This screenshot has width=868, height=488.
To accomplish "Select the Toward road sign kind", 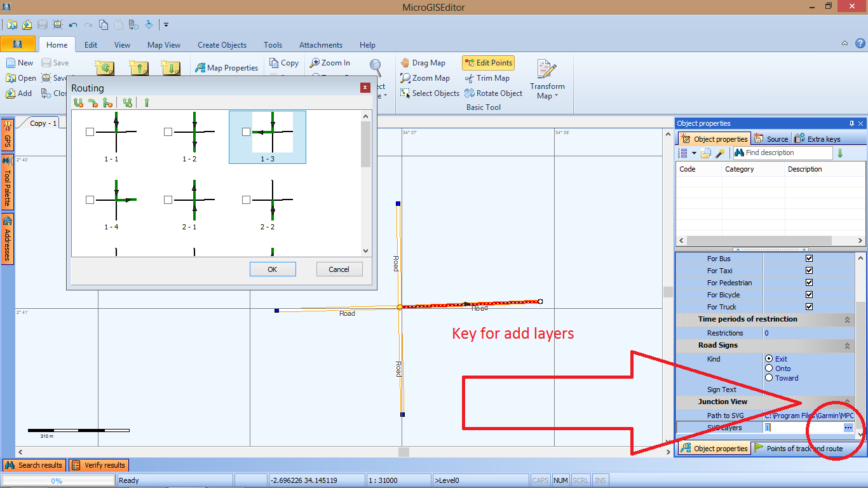I will point(770,378).
